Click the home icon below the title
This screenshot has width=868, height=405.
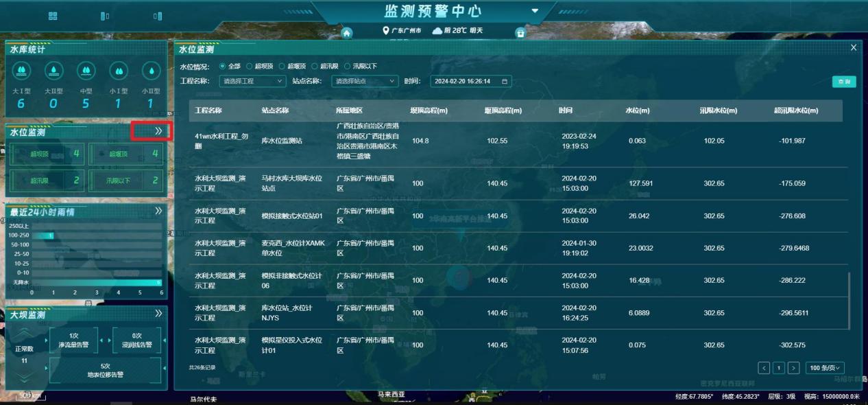[347, 33]
